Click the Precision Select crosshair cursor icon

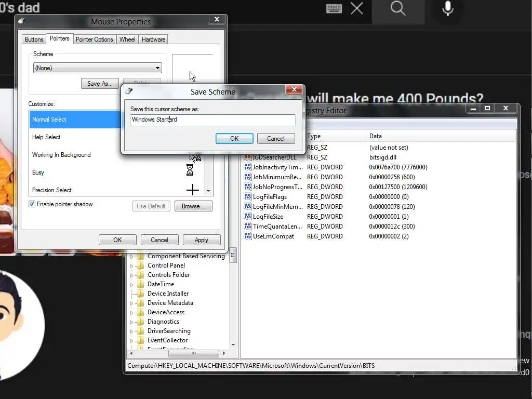(x=192, y=190)
